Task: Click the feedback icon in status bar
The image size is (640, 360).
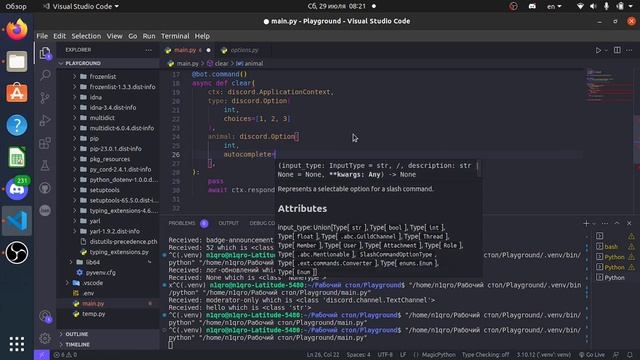Action: click(x=616, y=355)
